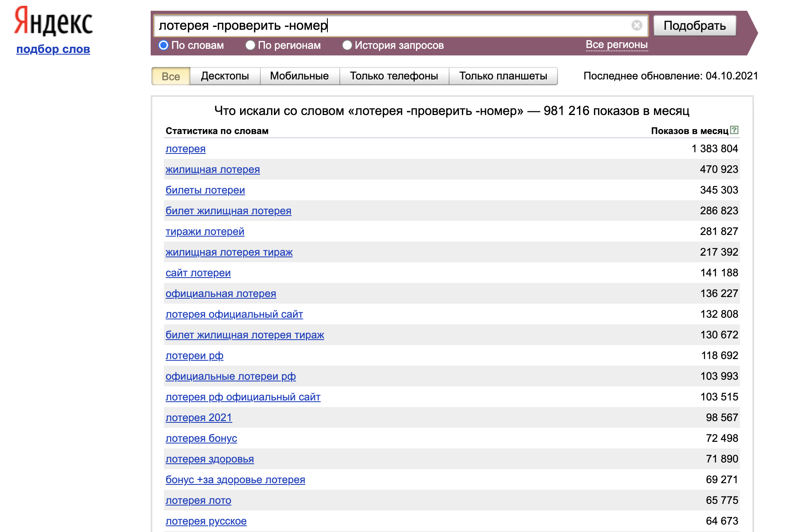This screenshot has width=793, height=532.
Task: Switch to the Только планшеты tab
Action: [x=503, y=76]
